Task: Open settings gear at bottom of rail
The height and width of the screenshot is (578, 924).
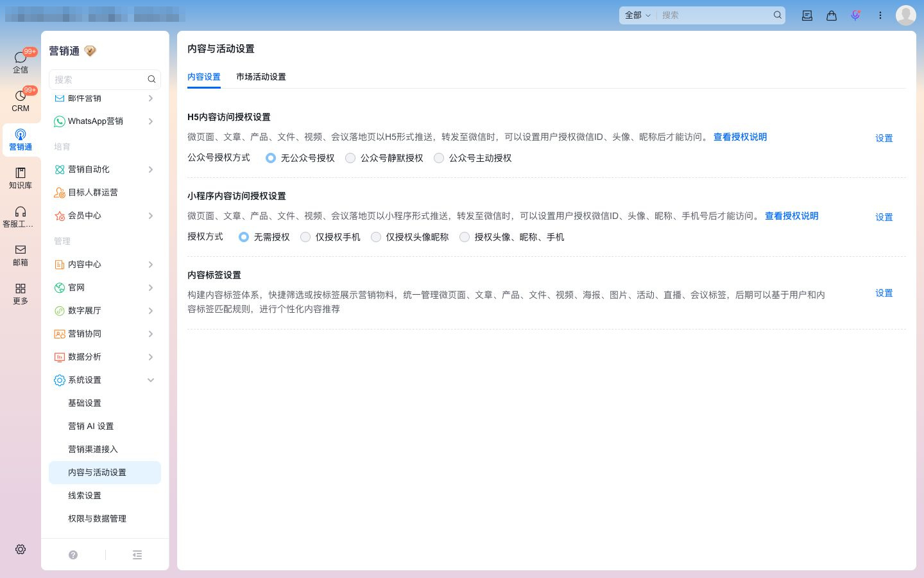Action: (x=21, y=549)
